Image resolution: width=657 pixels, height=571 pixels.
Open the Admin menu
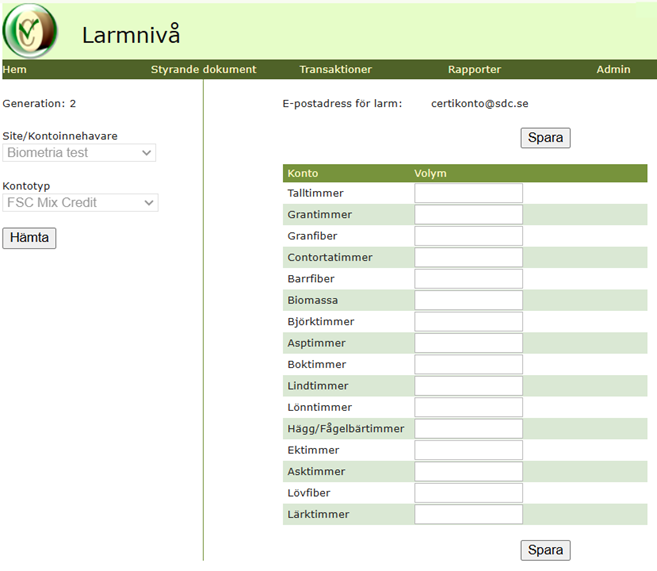point(613,70)
